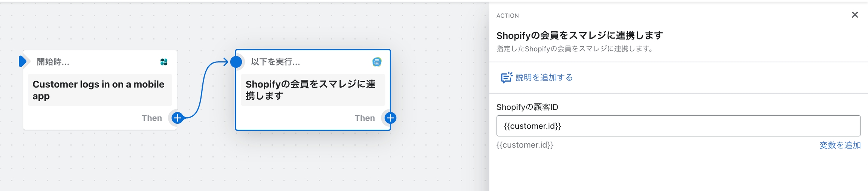The height and width of the screenshot is (191, 868).
Task: Click the 以下を実行... action header
Action: point(276,62)
